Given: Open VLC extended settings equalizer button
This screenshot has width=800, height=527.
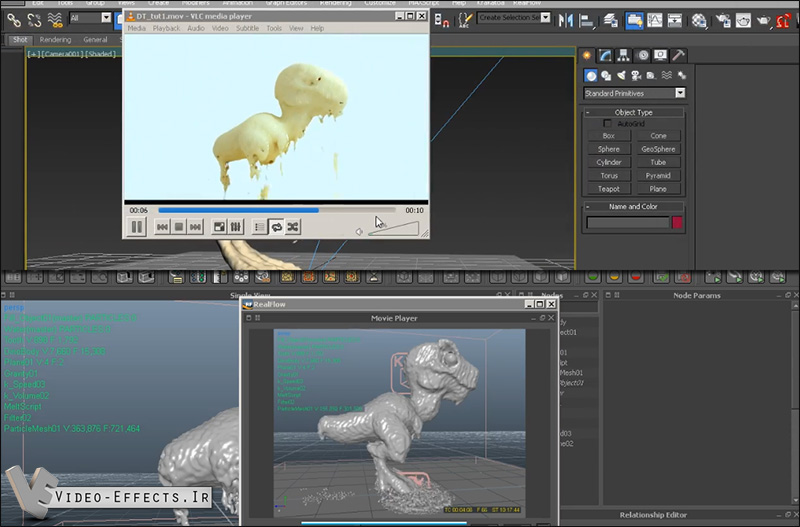Looking at the screenshot, I should pyautogui.click(x=236, y=227).
